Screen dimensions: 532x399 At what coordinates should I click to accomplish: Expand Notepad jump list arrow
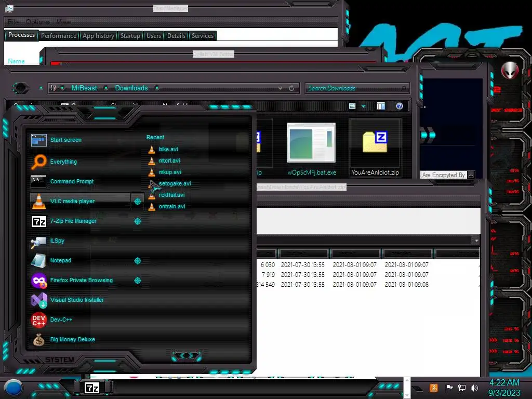pos(137,261)
